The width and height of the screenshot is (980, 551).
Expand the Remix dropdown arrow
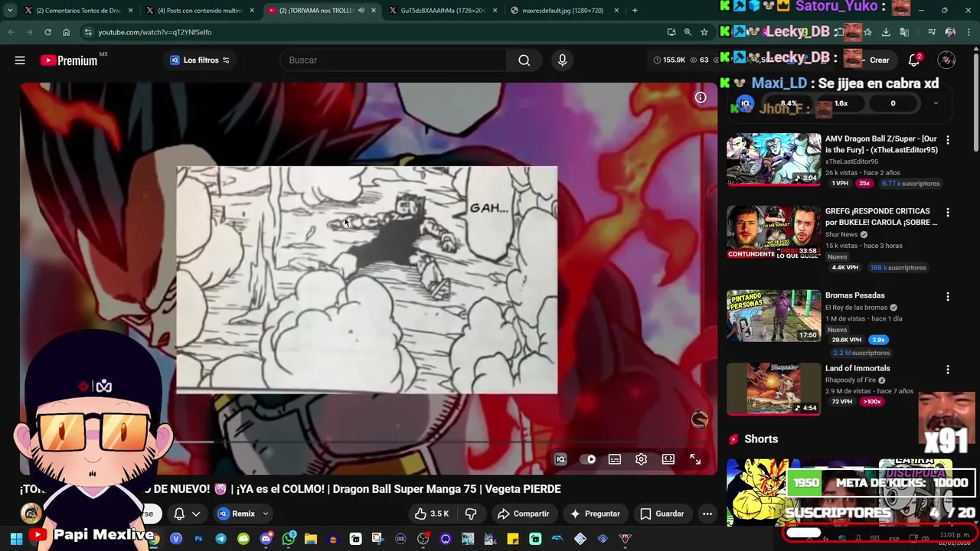point(266,514)
